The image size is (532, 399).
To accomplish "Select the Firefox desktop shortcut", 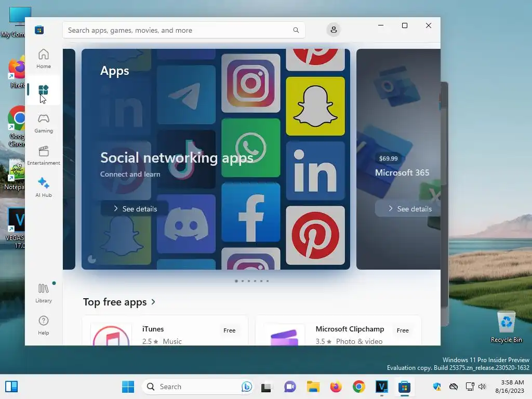I will [17, 72].
